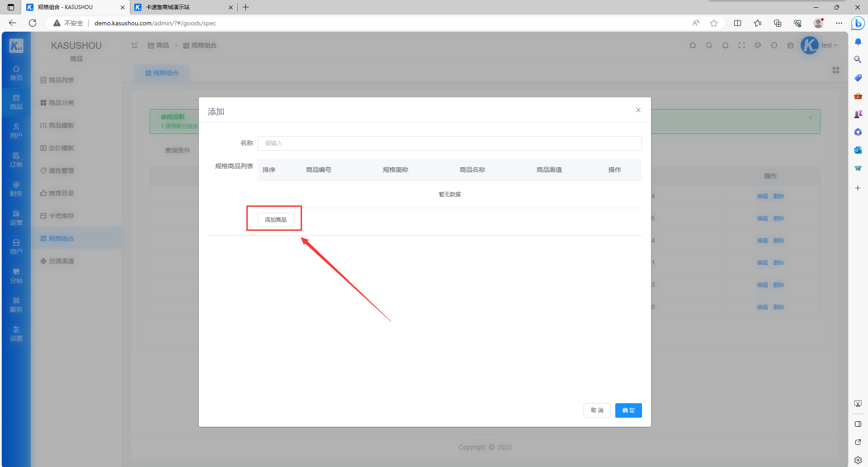Switch to 卡速售商城演示站 browser tab
868x467 pixels.
[184, 7]
